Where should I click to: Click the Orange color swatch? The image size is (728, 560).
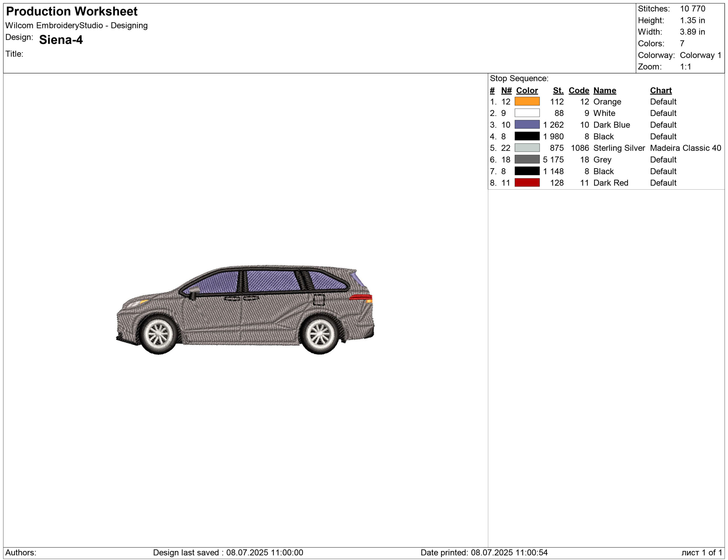click(x=527, y=101)
